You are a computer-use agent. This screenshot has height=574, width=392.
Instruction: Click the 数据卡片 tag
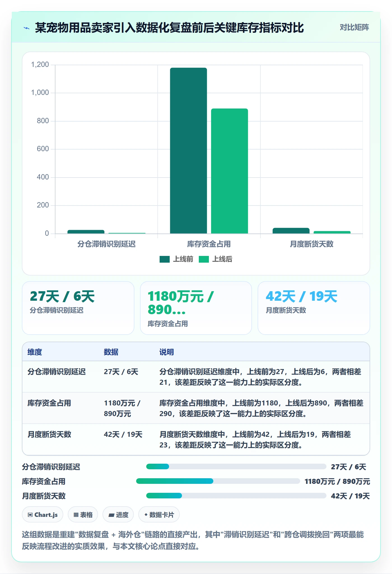(159, 514)
